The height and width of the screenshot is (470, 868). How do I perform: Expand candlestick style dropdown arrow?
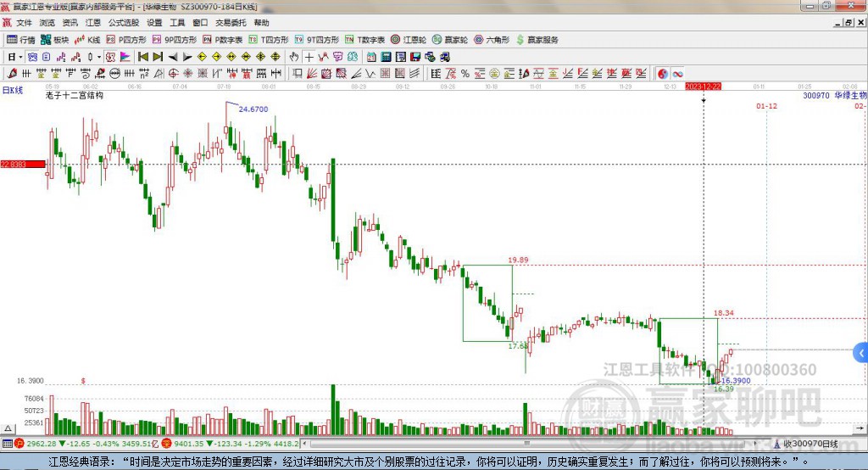coord(99,57)
